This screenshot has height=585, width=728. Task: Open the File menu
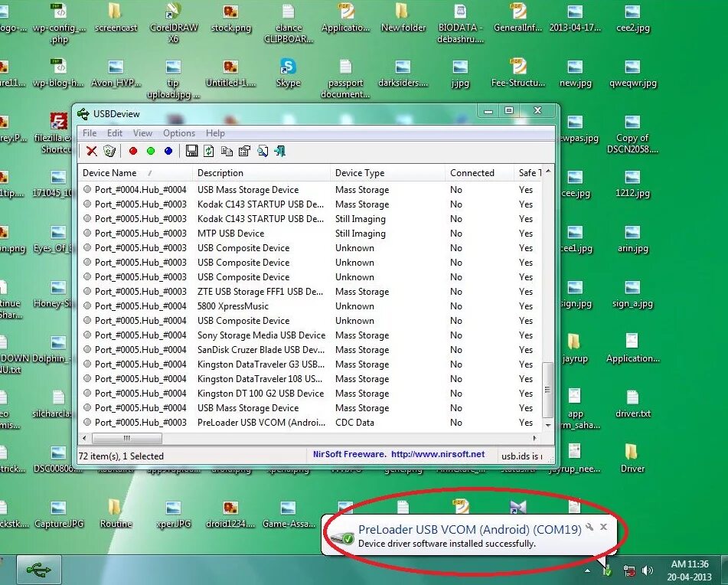(x=90, y=133)
